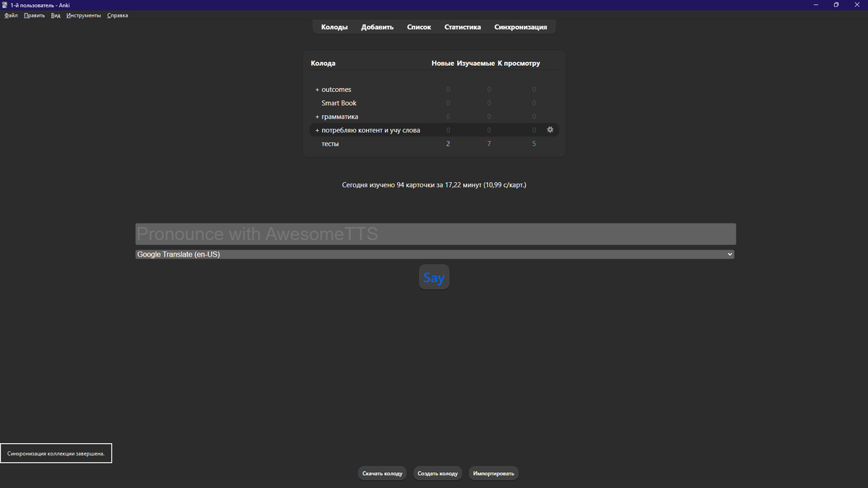
Task: Open the Инструменты menu
Action: (x=84, y=15)
